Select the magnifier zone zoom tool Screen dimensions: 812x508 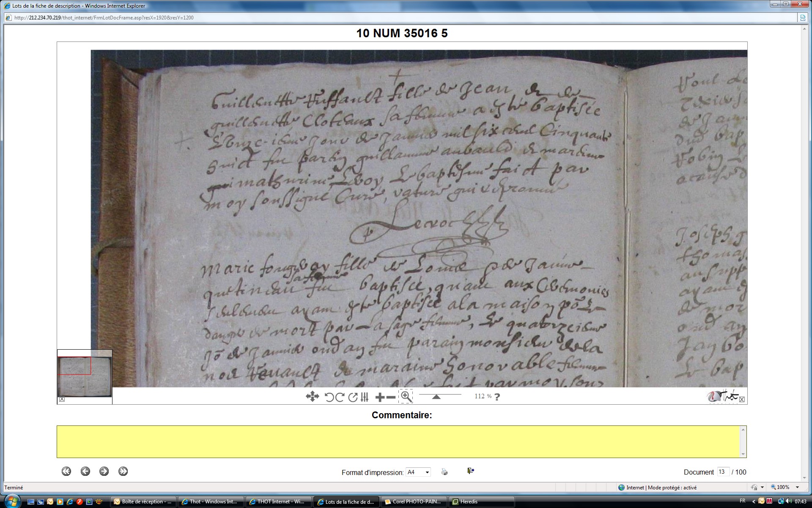pyautogui.click(x=406, y=397)
